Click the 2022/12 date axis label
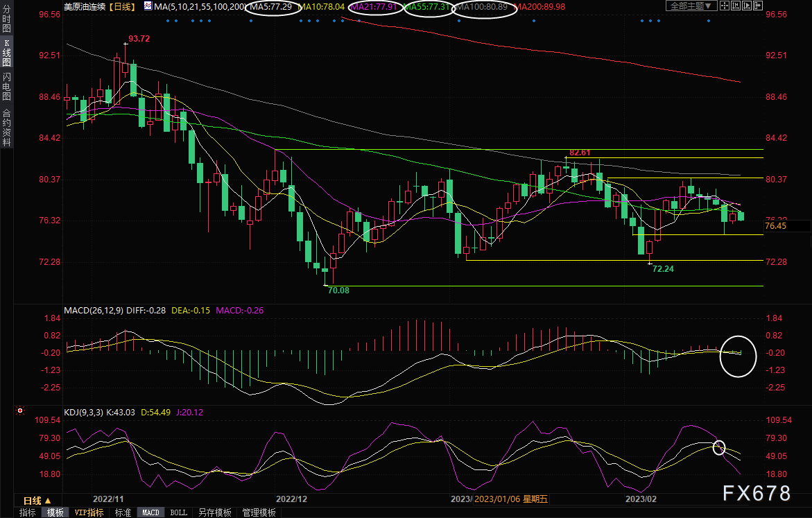 (x=291, y=499)
